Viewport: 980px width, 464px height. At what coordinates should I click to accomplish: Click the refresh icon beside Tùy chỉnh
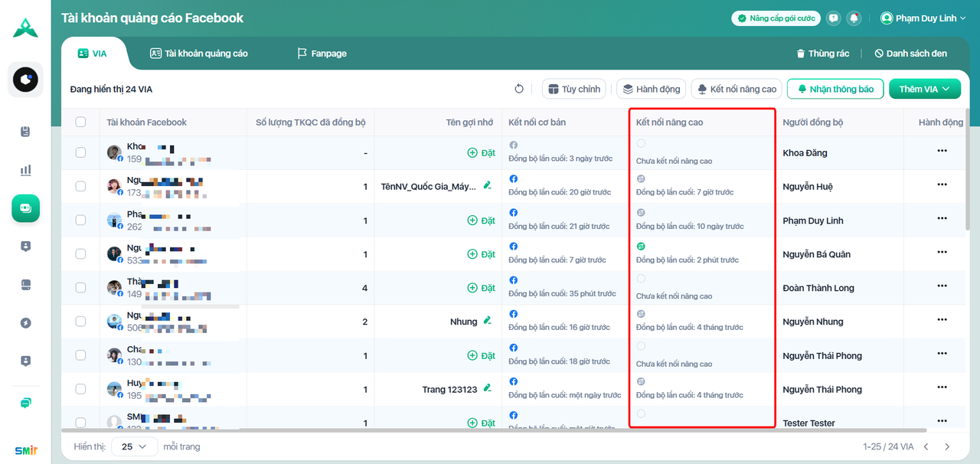pos(519,89)
